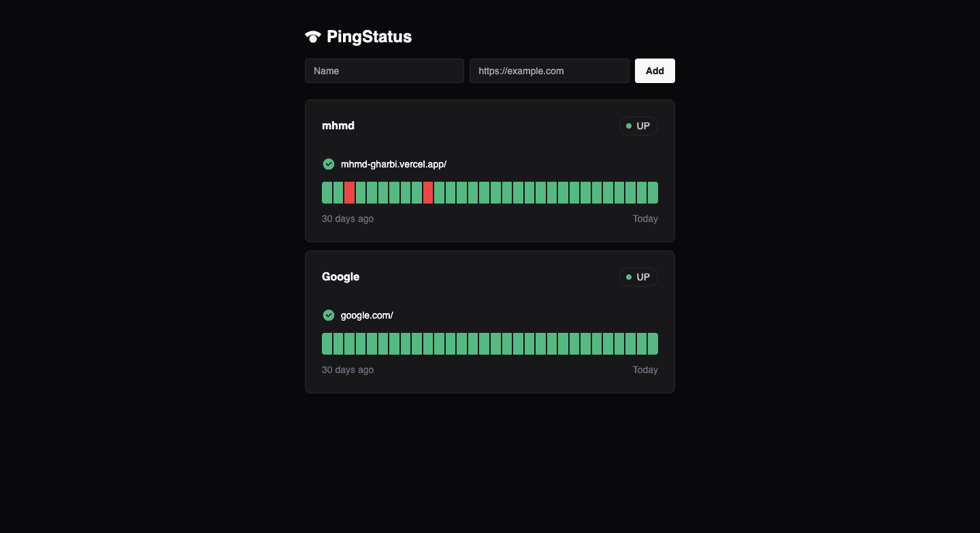
Task: Click the rightmost green uptime bar for Google
Action: (x=652, y=343)
